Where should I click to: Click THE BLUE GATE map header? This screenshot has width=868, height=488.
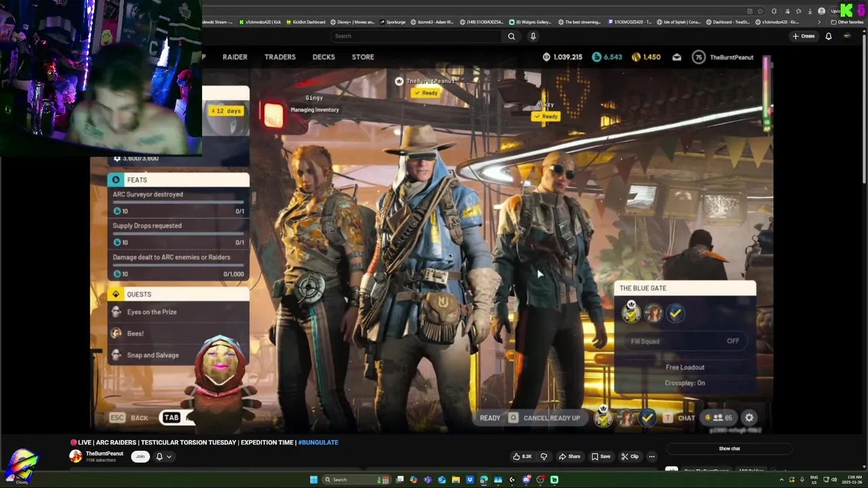[685, 288]
